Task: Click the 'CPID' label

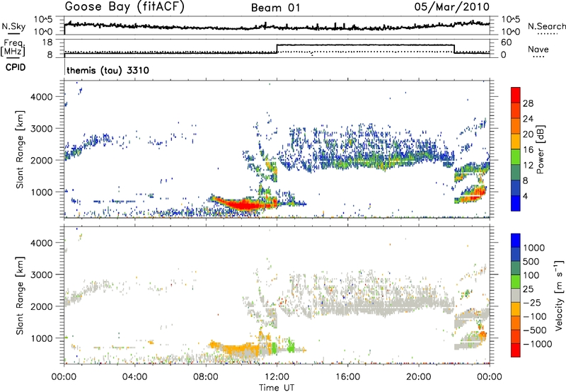Action: pos(16,67)
